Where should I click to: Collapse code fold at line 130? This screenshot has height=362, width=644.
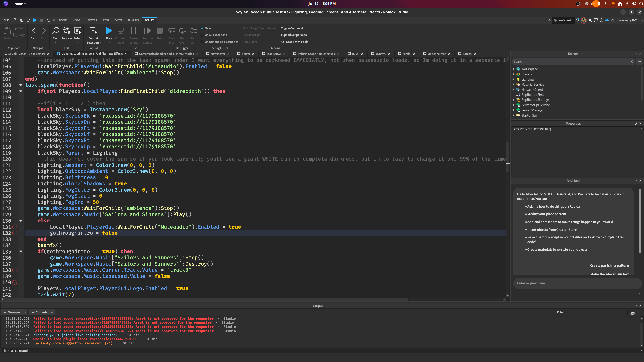pos(21,221)
